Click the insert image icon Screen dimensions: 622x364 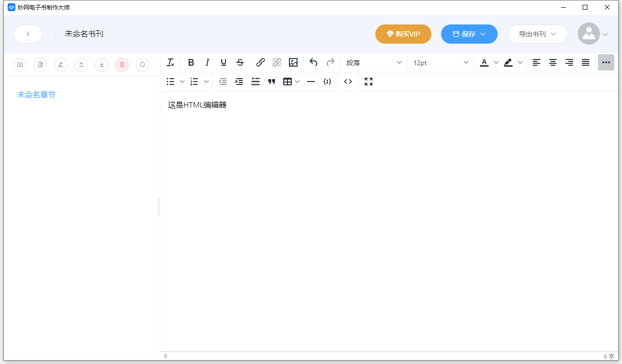tap(293, 62)
